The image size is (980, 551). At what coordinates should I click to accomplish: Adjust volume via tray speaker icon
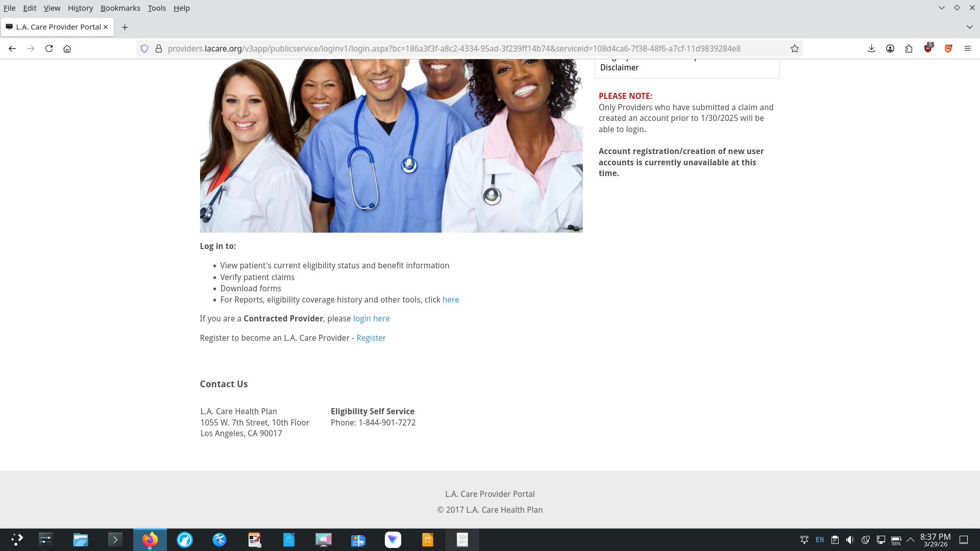pyautogui.click(x=850, y=540)
